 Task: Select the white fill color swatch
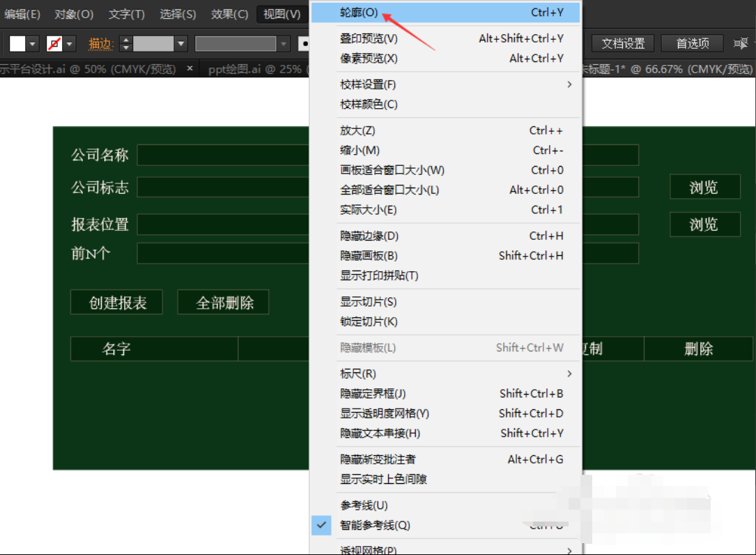point(17,44)
